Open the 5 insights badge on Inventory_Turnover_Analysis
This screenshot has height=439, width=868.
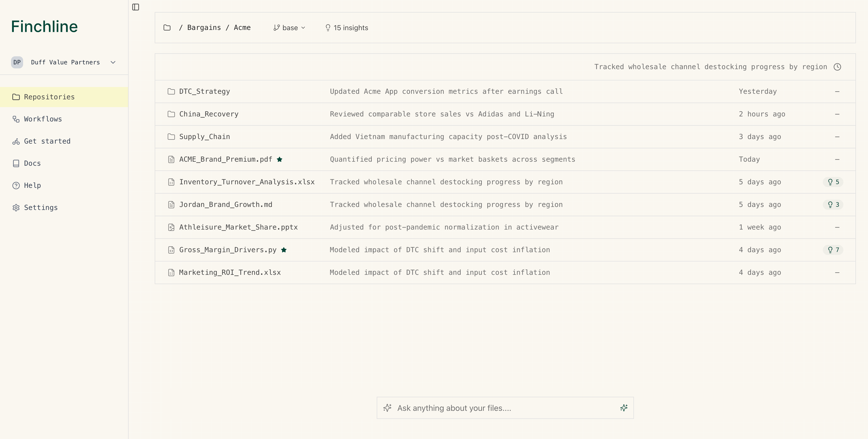pos(833,182)
